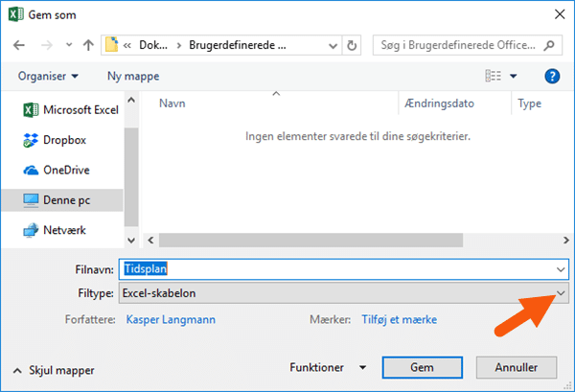Sort by the Navn column header

coord(172,104)
